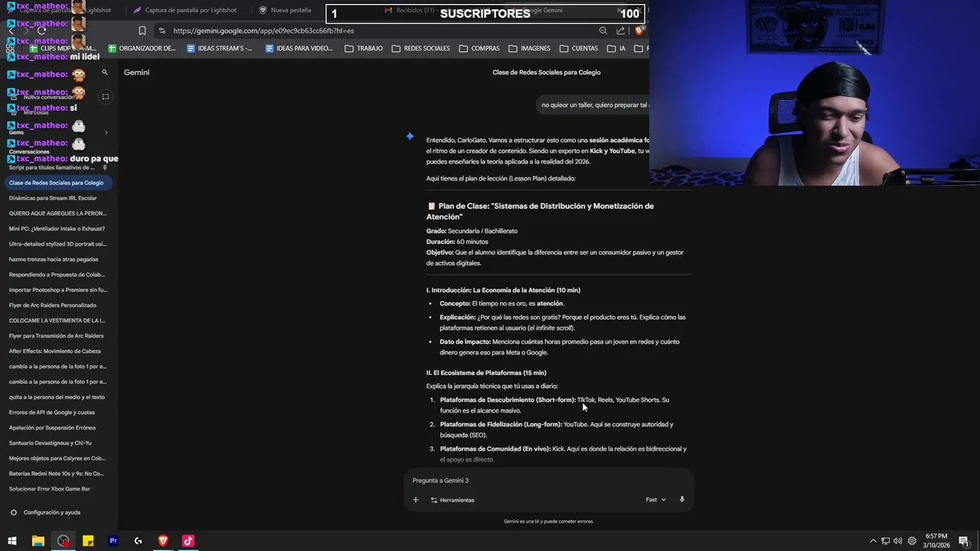980x551 pixels.
Task: Open REDES SOCIALES bookmarks folder
Action: click(x=420, y=48)
